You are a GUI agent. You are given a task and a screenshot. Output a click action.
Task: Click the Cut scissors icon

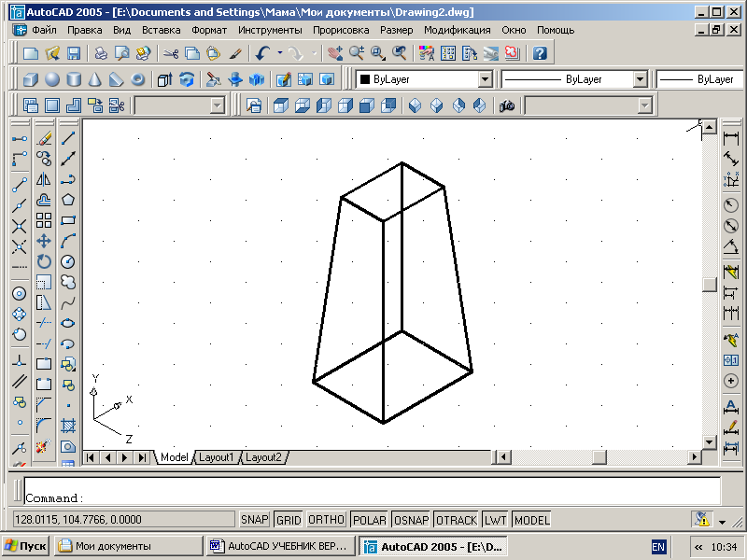tap(171, 53)
